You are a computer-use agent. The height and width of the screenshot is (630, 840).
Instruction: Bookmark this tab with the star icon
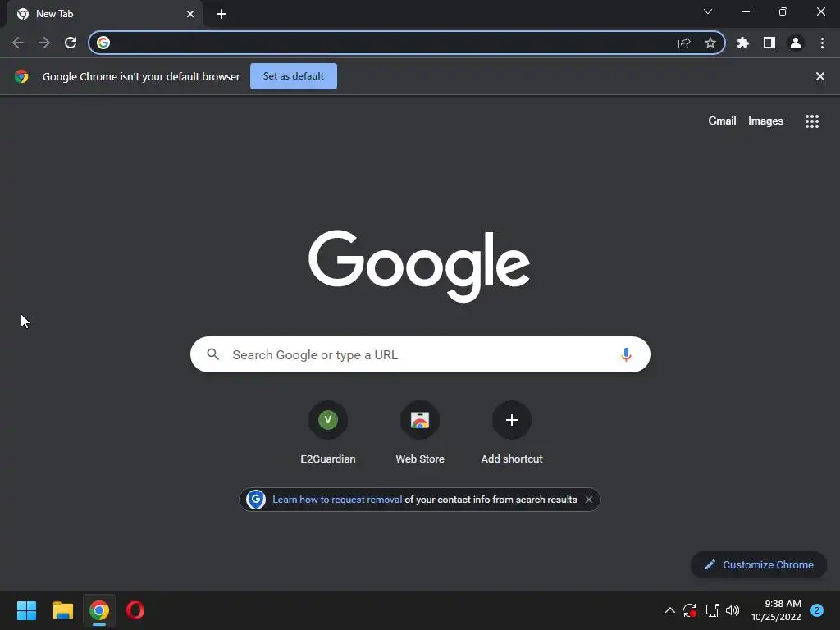[710, 43]
